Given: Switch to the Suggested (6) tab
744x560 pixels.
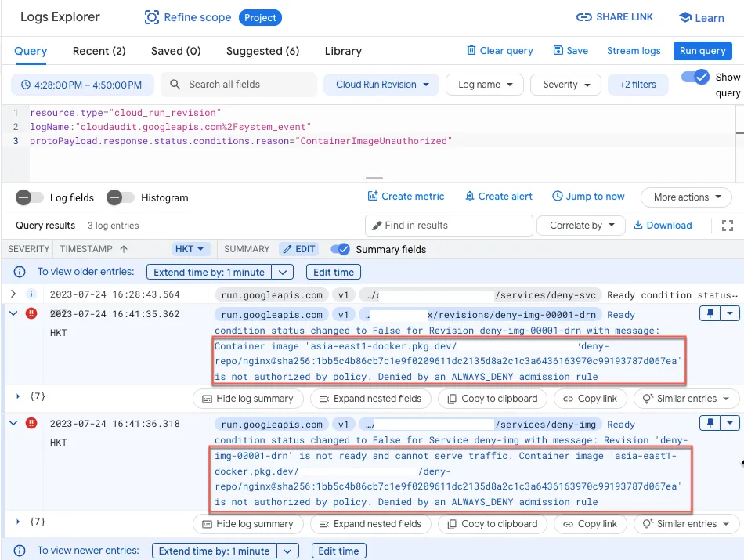Looking at the screenshot, I should click(x=263, y=51).
